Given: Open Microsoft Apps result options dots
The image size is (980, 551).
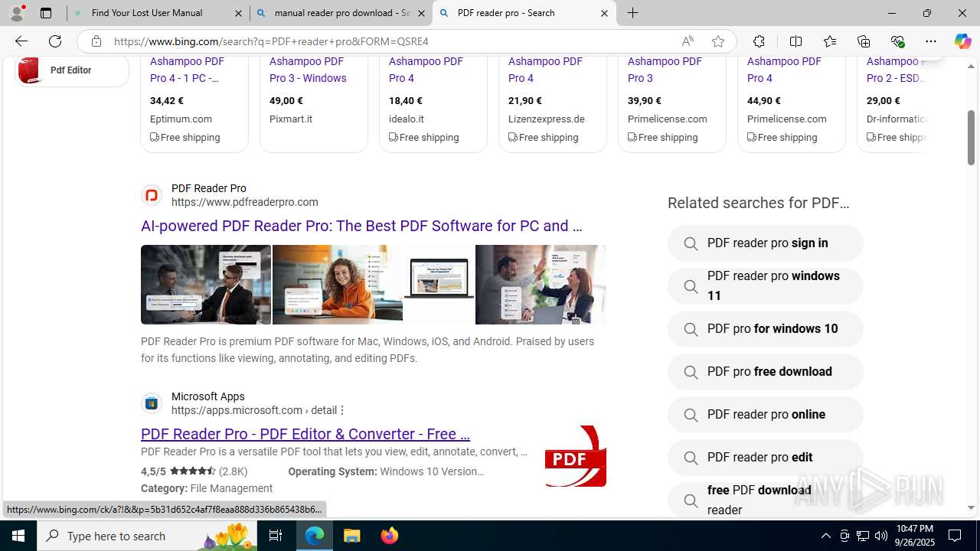Looking at the screenshot, I should click(x=342, y=411).
